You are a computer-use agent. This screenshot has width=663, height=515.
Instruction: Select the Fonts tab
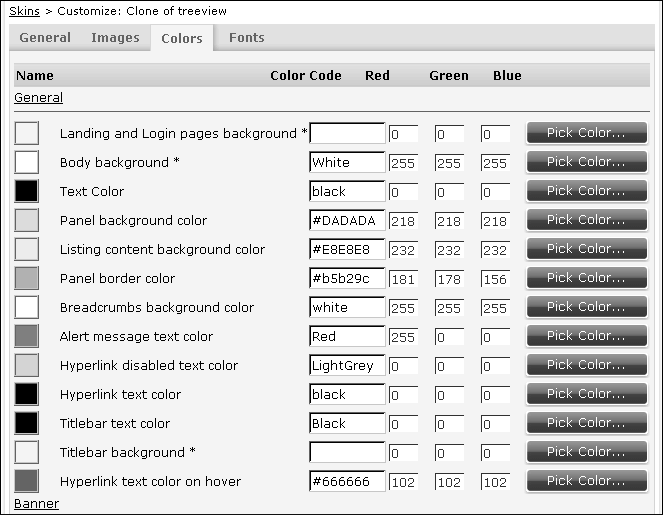pos(246,38)
